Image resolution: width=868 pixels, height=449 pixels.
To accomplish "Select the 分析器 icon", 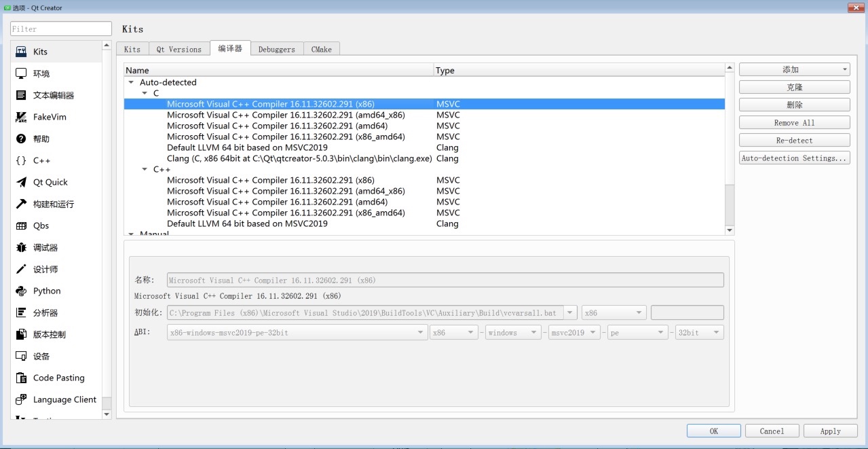I will (21, 312).
